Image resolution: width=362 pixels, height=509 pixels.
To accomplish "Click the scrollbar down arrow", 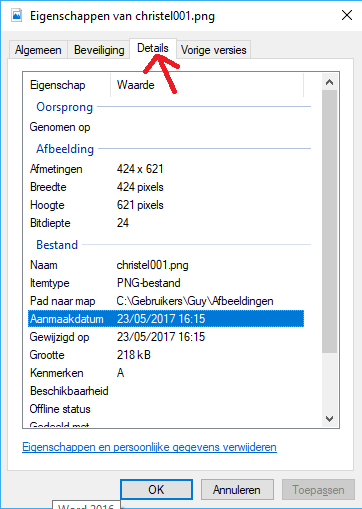I will tap(330, 419).
